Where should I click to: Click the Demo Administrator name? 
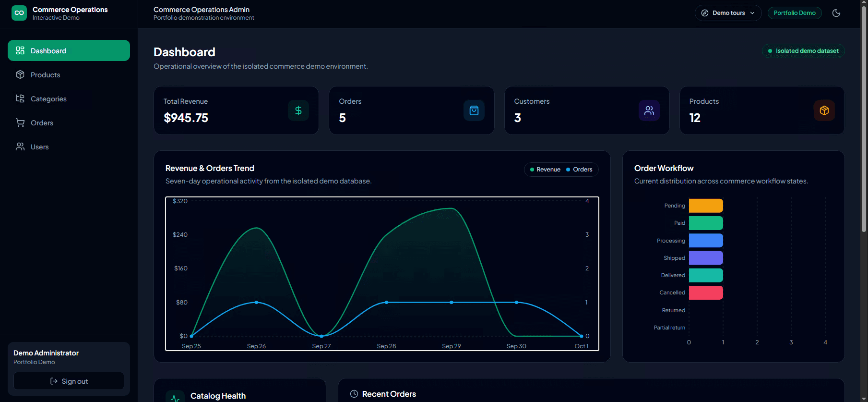point(46,353)
